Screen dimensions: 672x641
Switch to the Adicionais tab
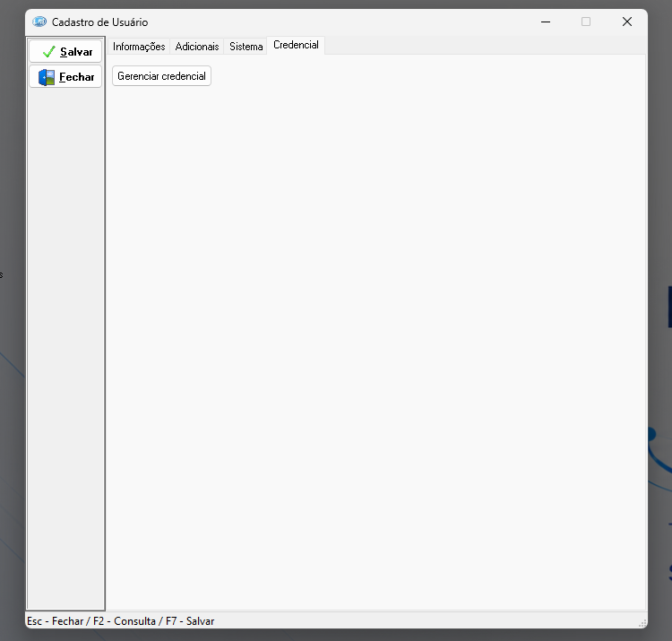197,47
